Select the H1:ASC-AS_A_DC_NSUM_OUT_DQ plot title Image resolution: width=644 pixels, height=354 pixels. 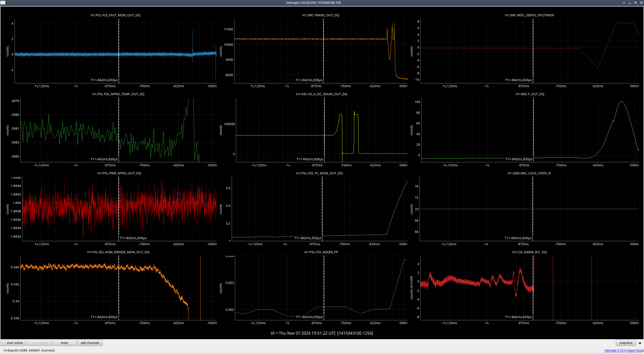[321, 94]
